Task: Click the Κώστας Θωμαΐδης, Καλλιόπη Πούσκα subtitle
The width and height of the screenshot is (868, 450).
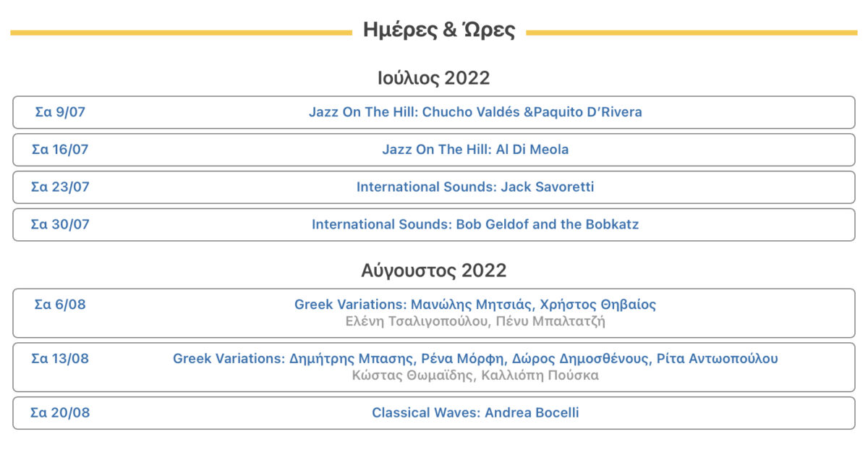Action: click(x=475, y=375)
